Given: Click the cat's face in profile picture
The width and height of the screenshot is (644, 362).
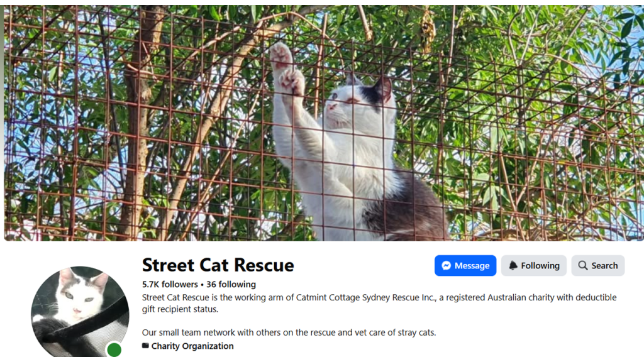Looking at the screenshot, I should (x=80, y=293).
